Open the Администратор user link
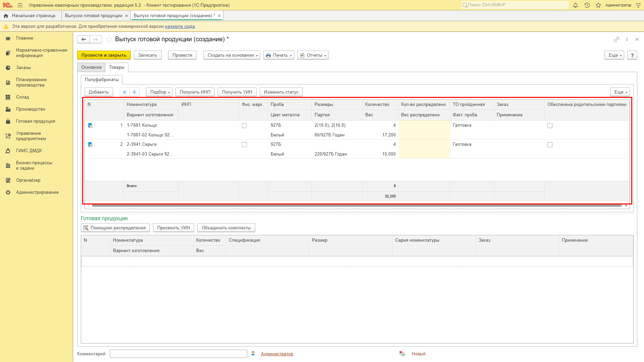This screenshot has width=644, height=362. [x=277, y=354]
